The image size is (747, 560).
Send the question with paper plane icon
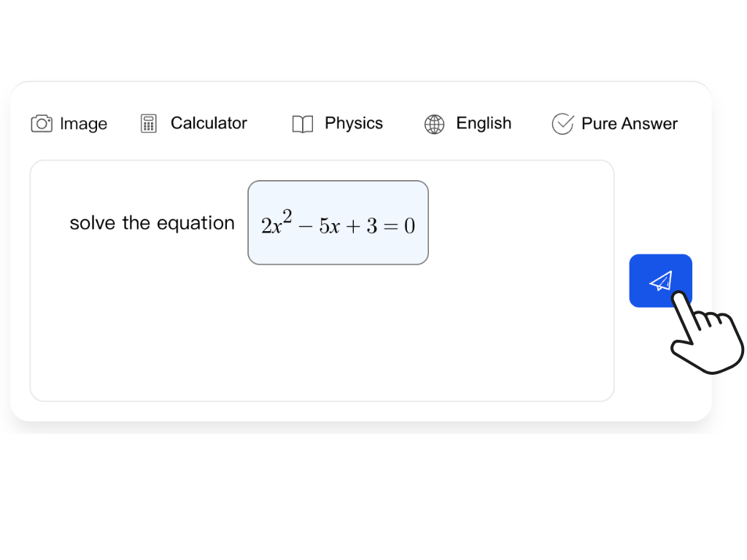[660, 281]
